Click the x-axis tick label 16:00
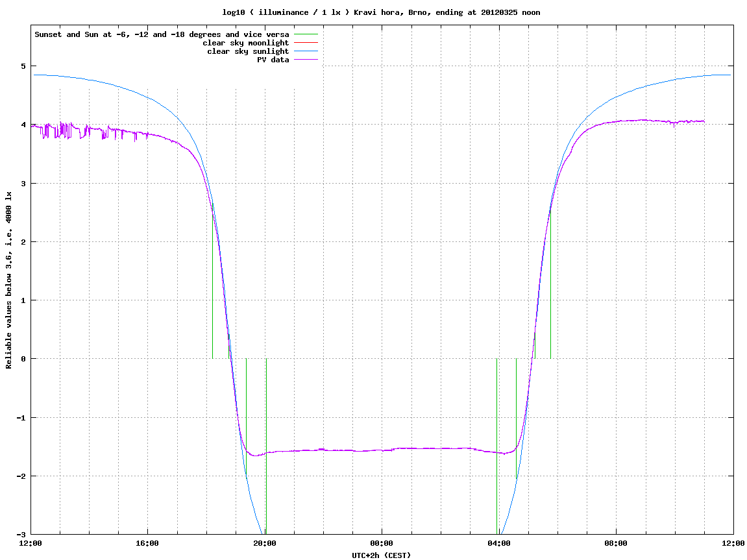Image resolution: width=747 pixels, height=560 pixels. (148, 543)
